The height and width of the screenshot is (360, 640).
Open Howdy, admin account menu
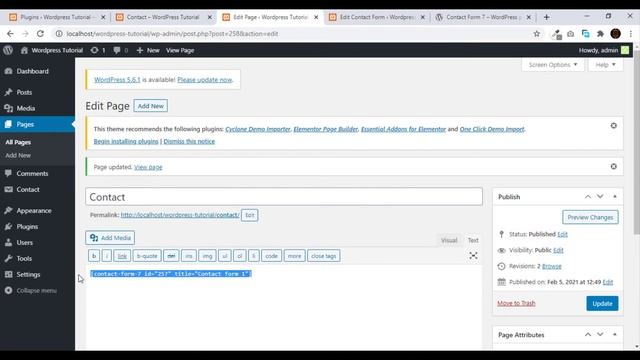coord(604,50)
